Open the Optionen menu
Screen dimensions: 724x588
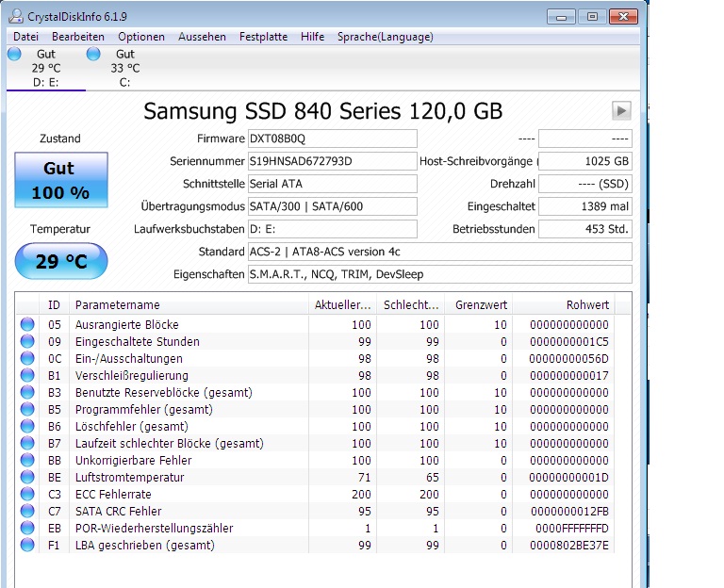click(x=141, y=37)
